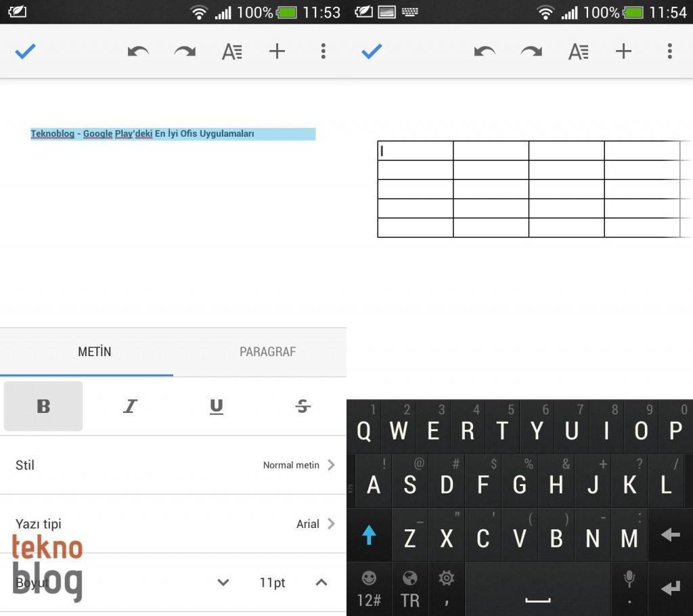Open the Teknoblog hyperlink in the document
693x616 pixels.
[x=52, y=133]
